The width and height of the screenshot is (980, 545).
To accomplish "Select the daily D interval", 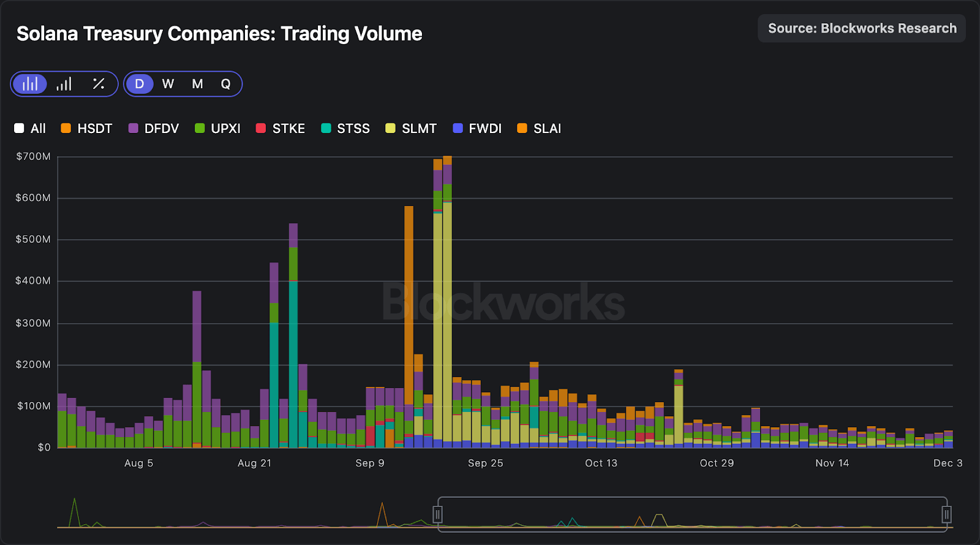I will (x=140, y=84).
